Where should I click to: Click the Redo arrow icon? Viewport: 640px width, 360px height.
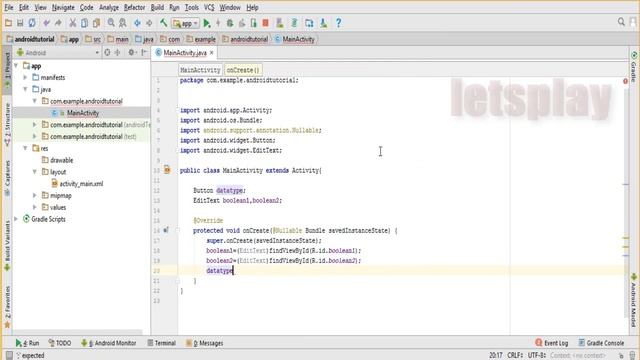point(58,23)
